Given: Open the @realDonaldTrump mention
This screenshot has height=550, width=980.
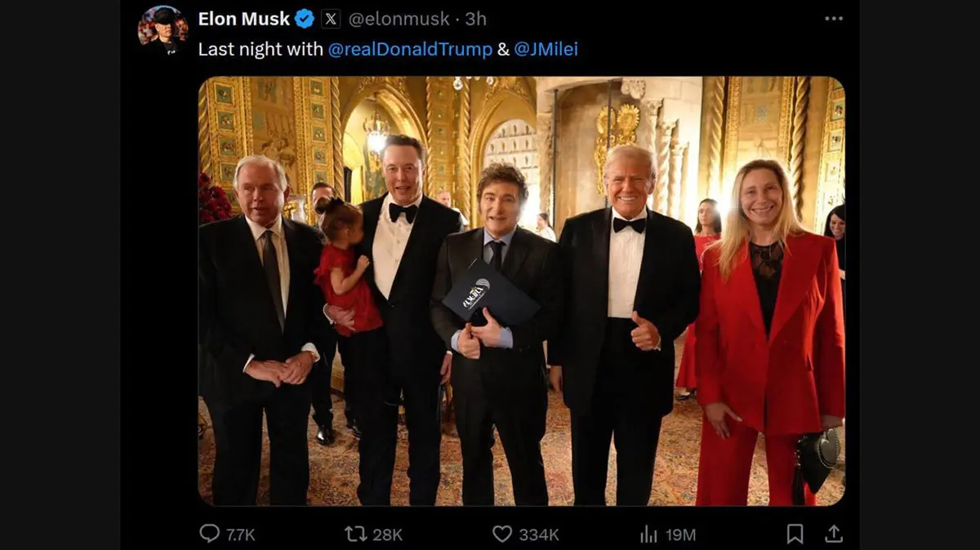Looking at the screenshot, I should pos(410,49).
